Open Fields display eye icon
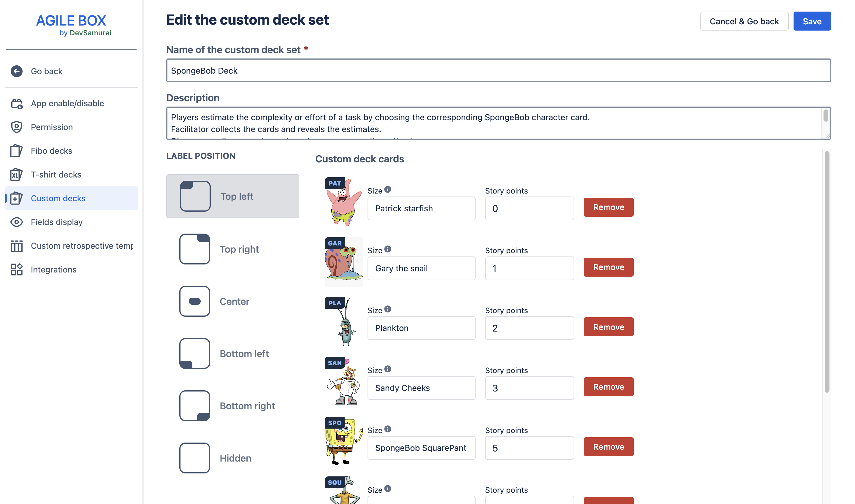This screenshot has height=504, width=855. (16, 222)
